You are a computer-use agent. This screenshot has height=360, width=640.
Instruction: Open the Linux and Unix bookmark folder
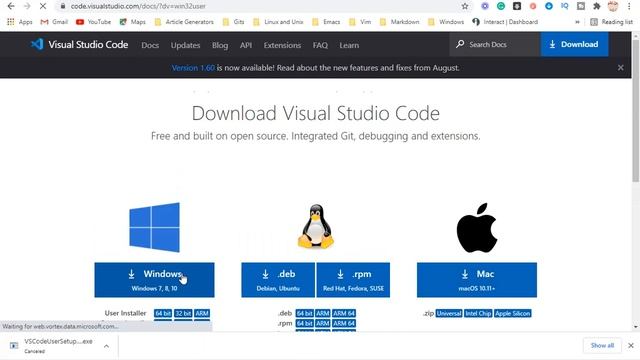coord(278,22)
